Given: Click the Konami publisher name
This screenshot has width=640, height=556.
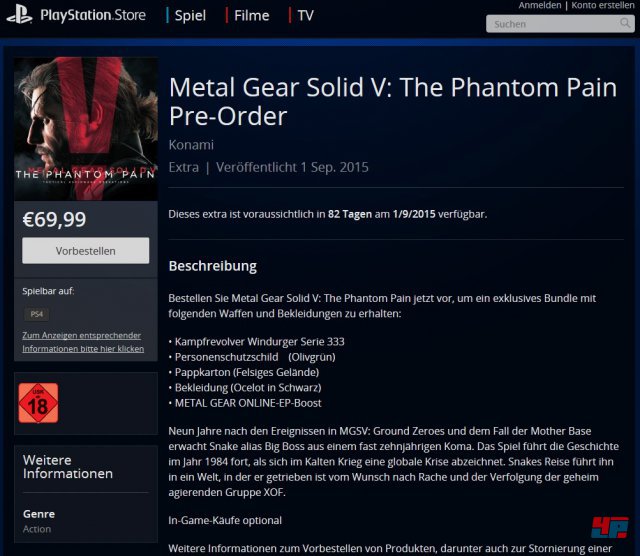Looking at the screenshot, I should click(x=191, y=145).
